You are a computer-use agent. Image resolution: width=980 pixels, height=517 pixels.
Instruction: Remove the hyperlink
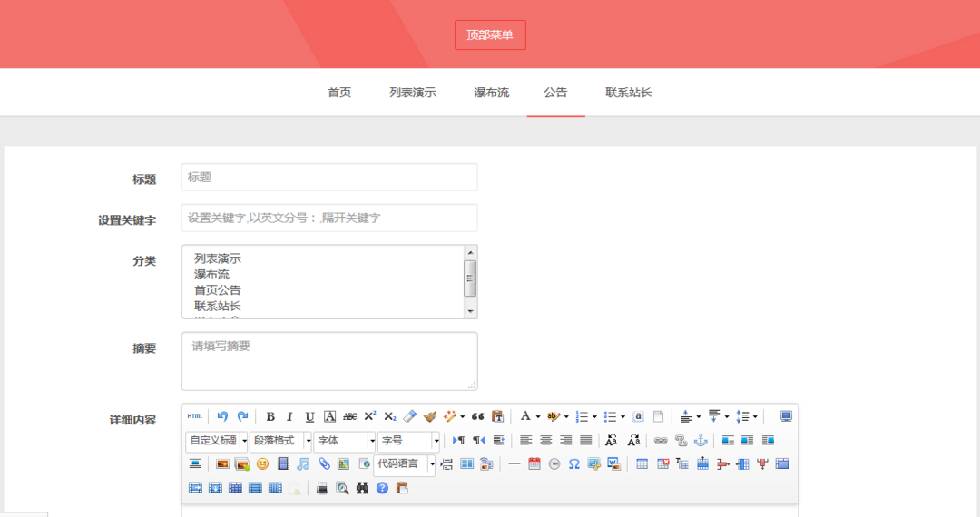point(681,441)
